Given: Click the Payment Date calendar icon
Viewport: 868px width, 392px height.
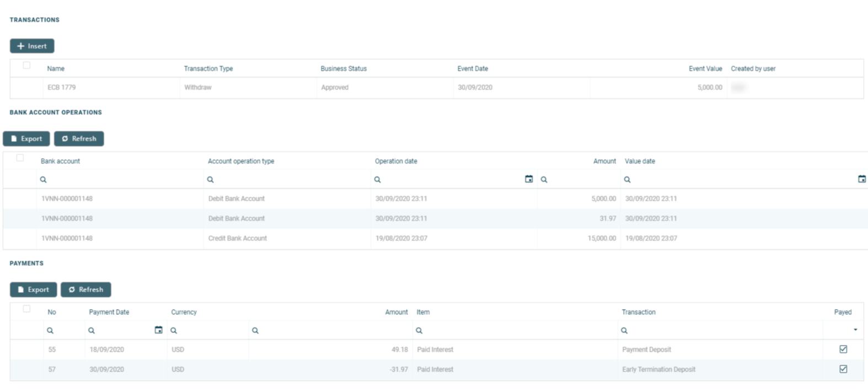Looking at the screenshot, I should [x=158, y=330].
